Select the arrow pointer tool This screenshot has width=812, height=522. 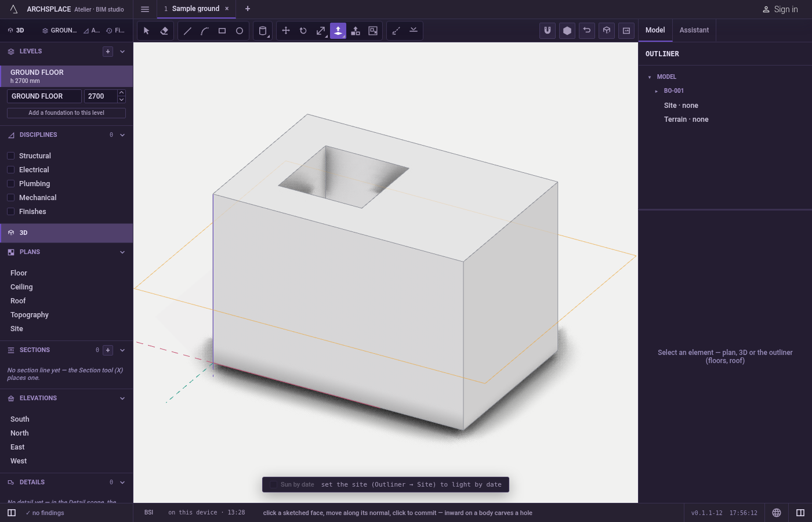147,31
